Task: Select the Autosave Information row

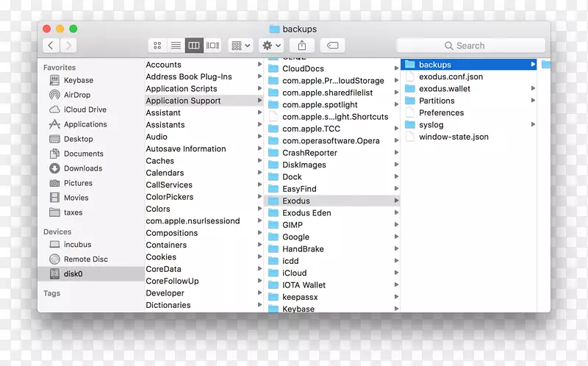Action: pos(204,148)
